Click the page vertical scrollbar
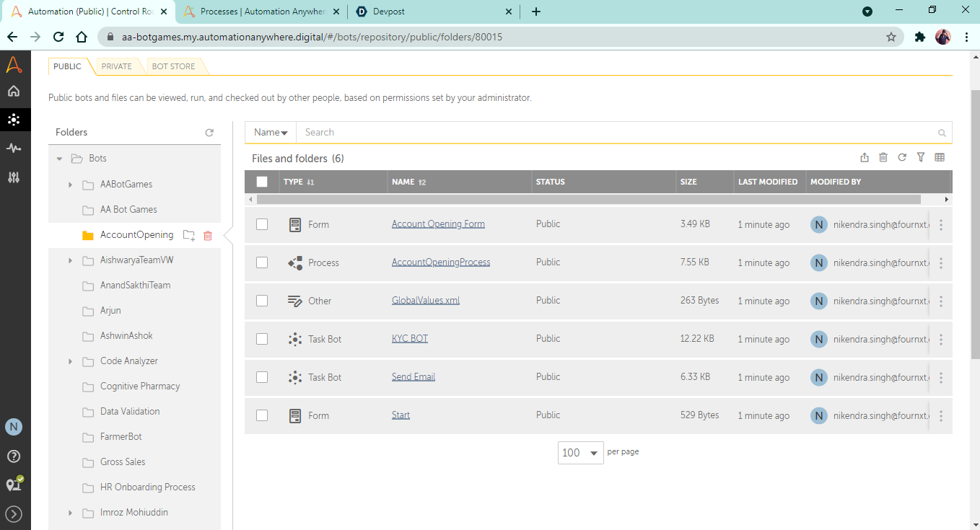 tap(975, 224)
